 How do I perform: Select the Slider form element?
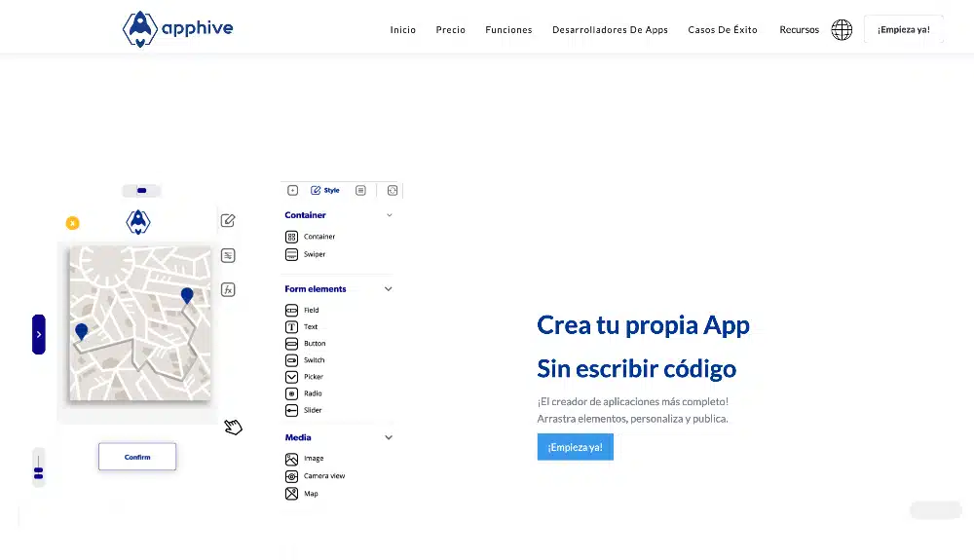pos(304,410)
